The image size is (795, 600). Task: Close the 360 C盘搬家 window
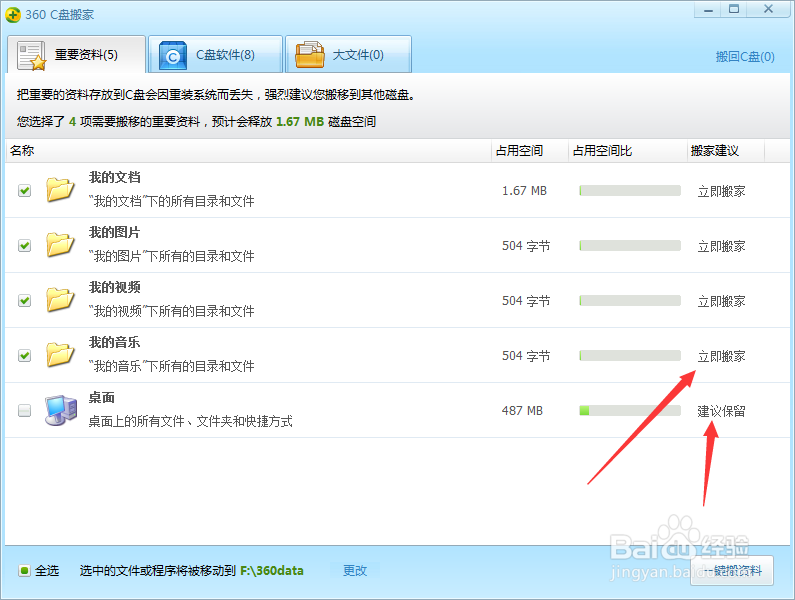(769, 9)
